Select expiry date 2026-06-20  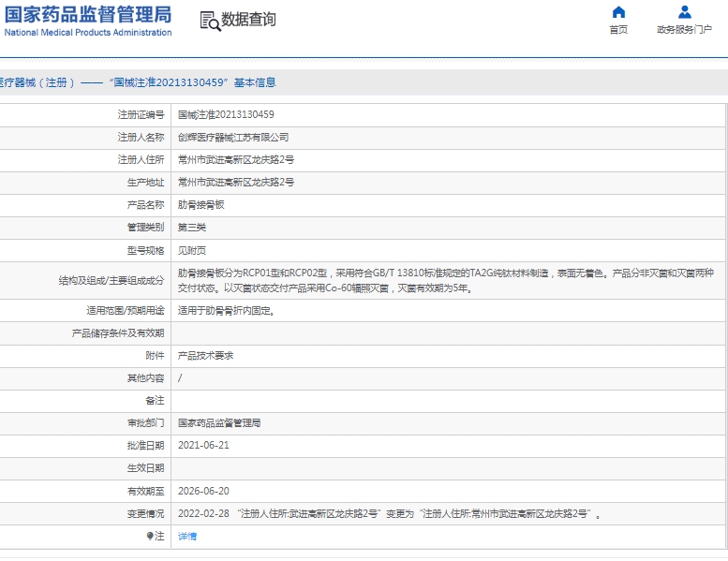click(x=203, y=491)
